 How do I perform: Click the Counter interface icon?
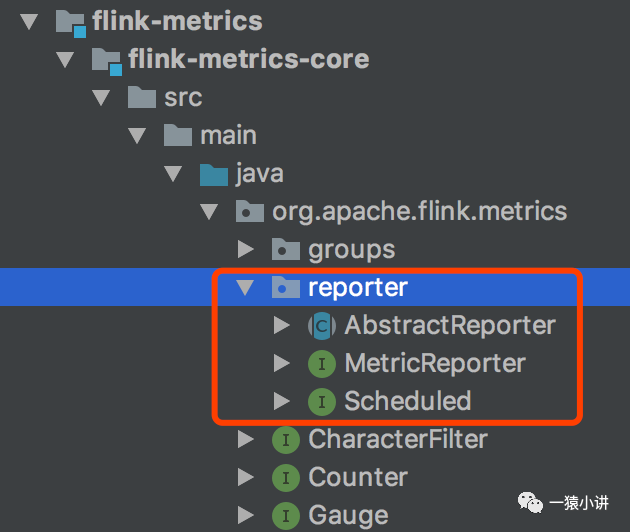[286, 478]
